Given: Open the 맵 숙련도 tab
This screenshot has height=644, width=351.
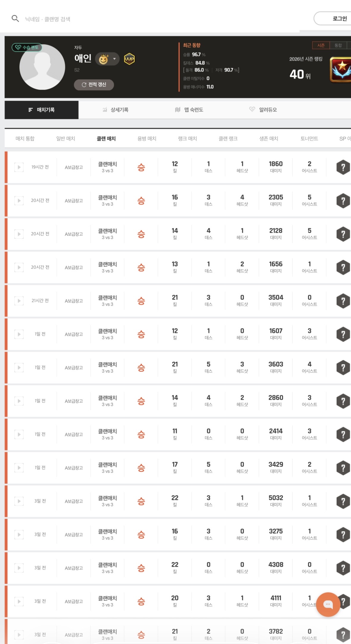Looking at the screenshot, I should pos(189,110).
